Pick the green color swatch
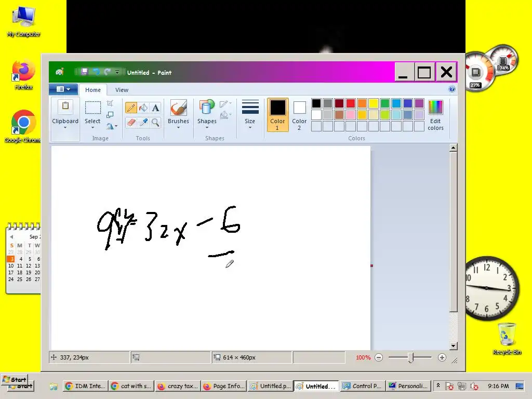 tap(385, 103)
